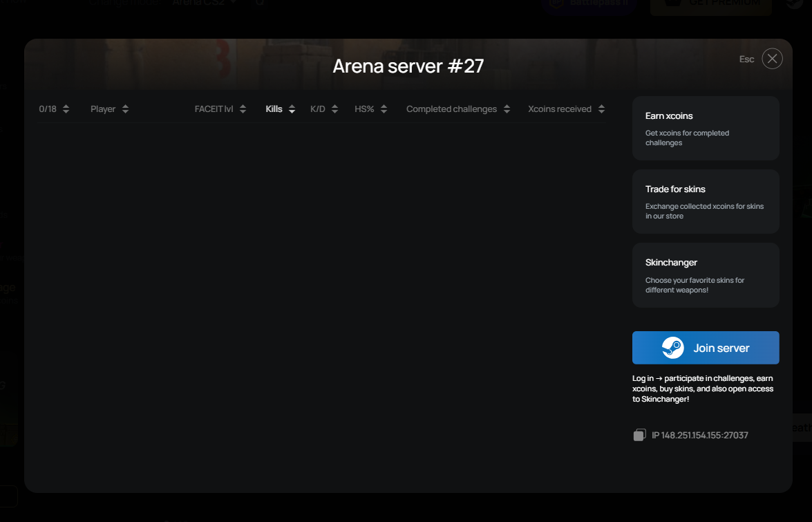Image resolution: width=812 pixels, height=522 pixels.
Task: Click sort arrows next to FACEIT lvl
Action: pos(243,109)
